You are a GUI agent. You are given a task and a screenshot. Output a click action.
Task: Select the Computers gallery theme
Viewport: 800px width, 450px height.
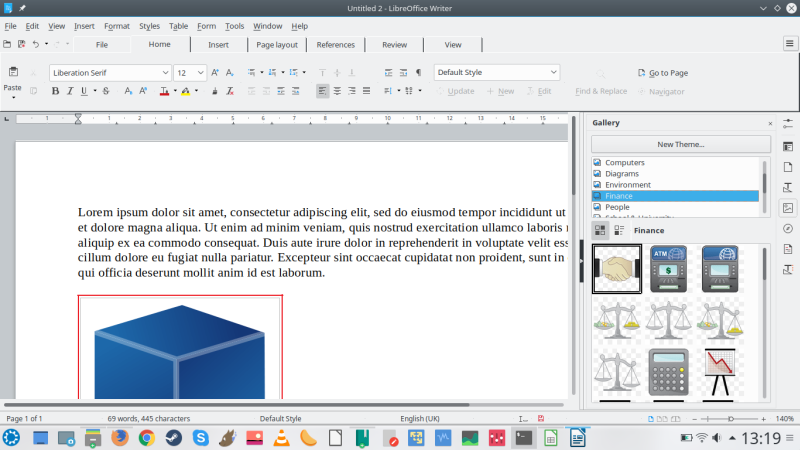pos(675,163)
